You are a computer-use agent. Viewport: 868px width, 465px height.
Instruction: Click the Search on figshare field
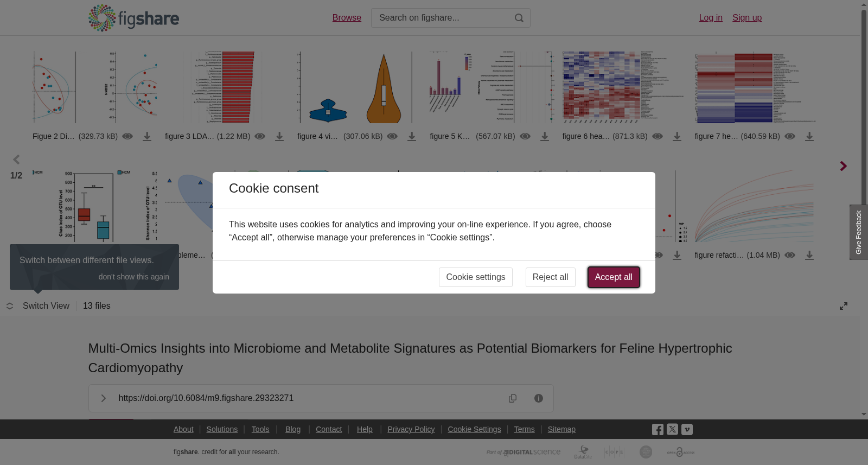[x=442, y=18]
